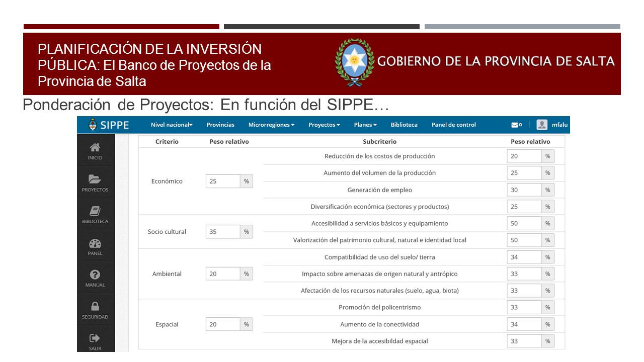
Task: Expand the Nivel nacional menu
Action: tap(172, 125)
